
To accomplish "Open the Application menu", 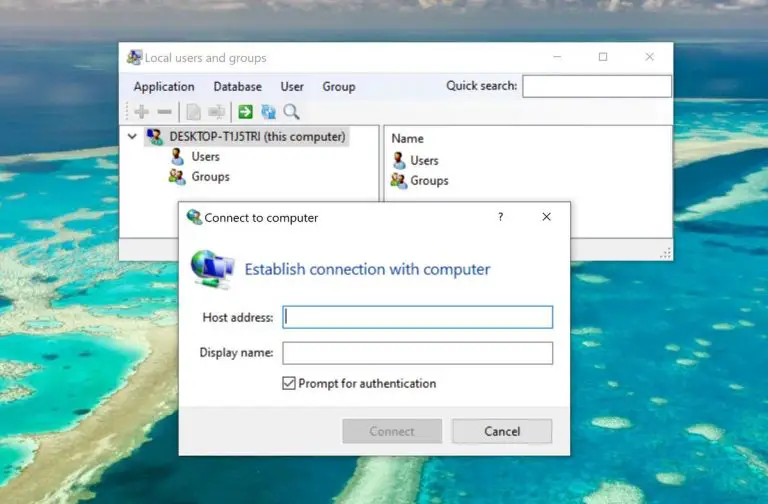I will (x=164, y=87).
